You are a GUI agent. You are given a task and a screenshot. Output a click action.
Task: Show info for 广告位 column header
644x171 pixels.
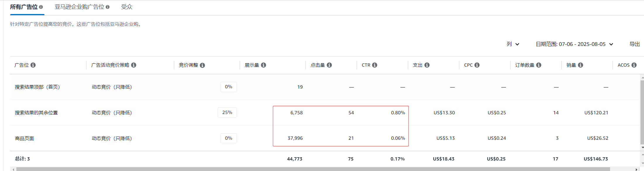pos(33,65)
